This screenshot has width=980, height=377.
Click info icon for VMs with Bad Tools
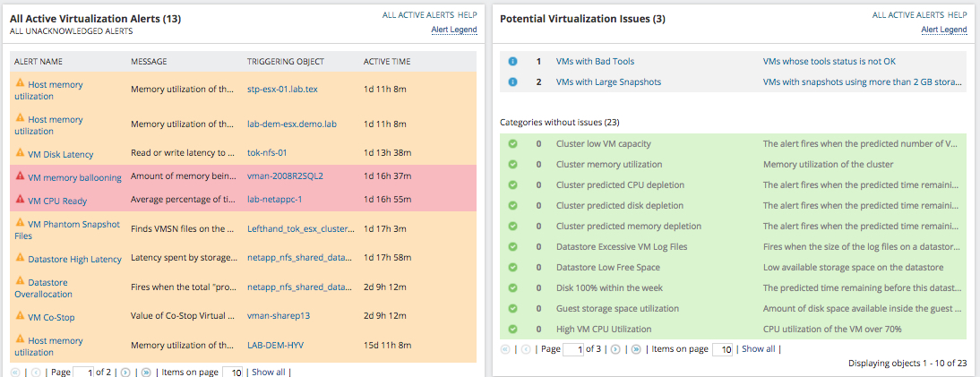513,61
